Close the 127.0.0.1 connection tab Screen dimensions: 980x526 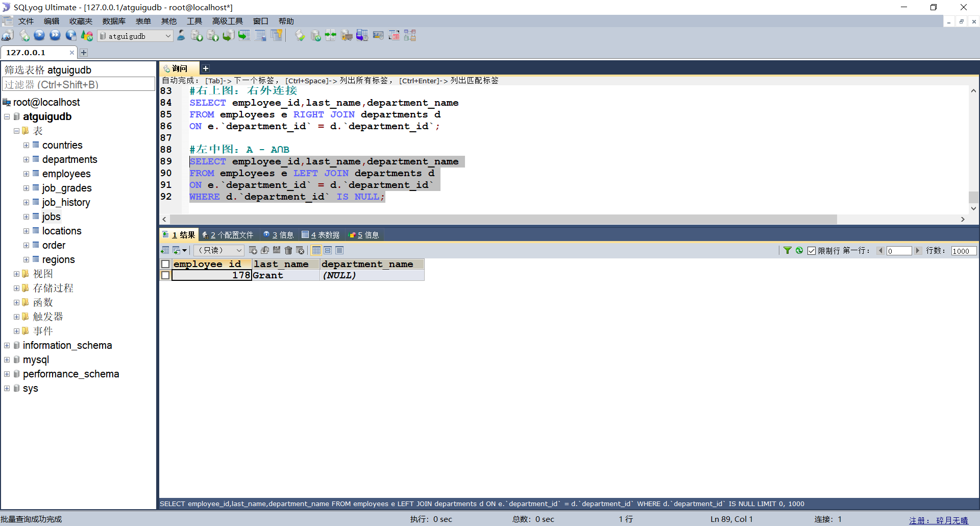tap(72, 53)
